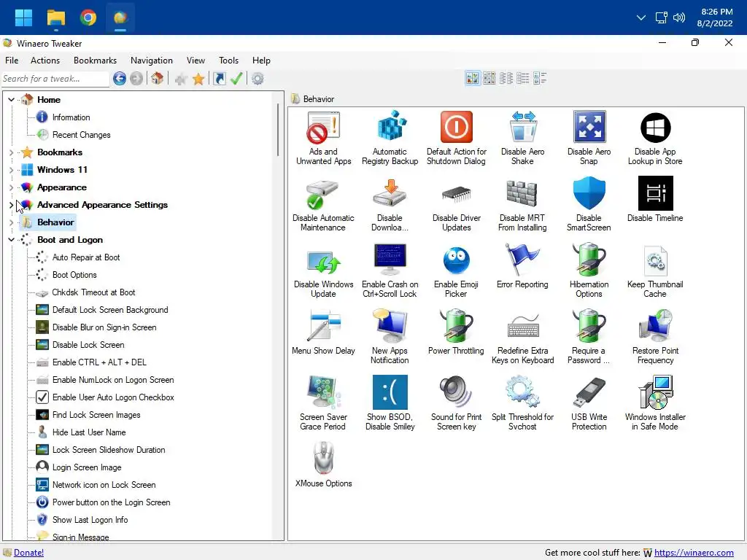747x560 pixels.
Task: Open the View menu
Action: point(196,61)
